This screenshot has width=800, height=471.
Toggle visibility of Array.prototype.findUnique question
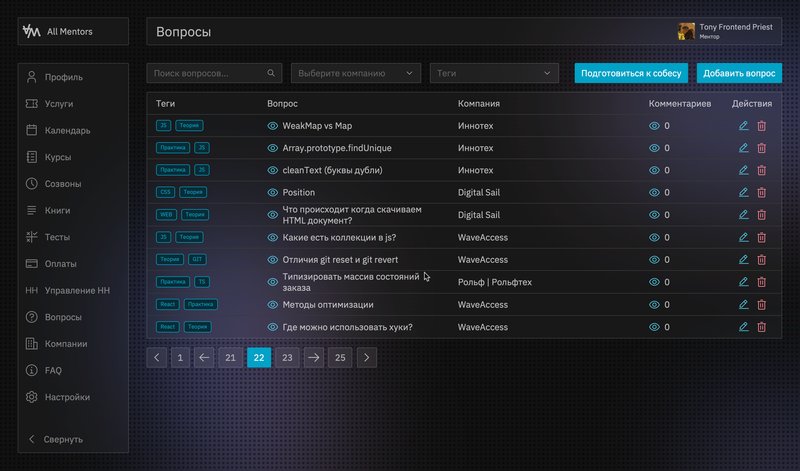coord(272,148)
